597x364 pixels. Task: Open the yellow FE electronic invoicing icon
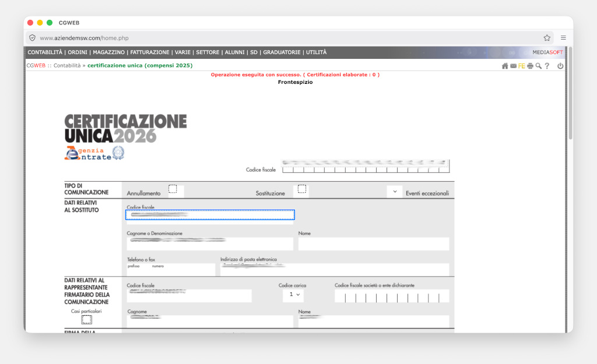pos(521,66)
